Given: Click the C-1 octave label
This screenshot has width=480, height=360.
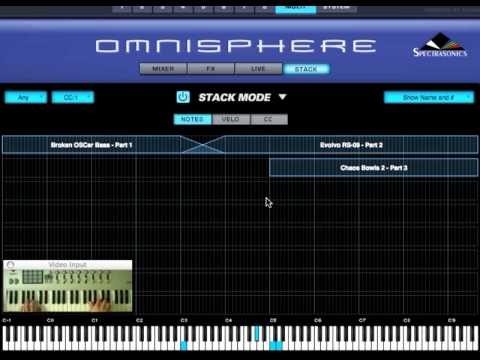Looking at the screenshot, I should 6,320.
